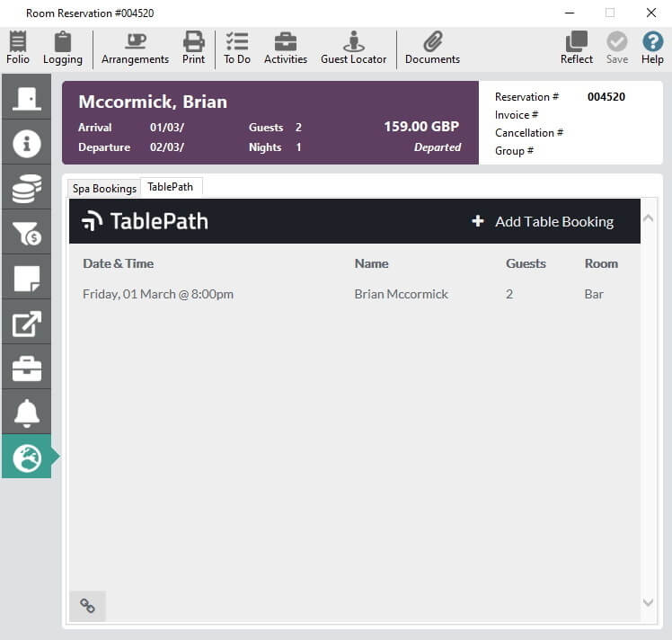Click the Arrival date 01/03/
Screen dimensions: 672x640
click(167, 128)
